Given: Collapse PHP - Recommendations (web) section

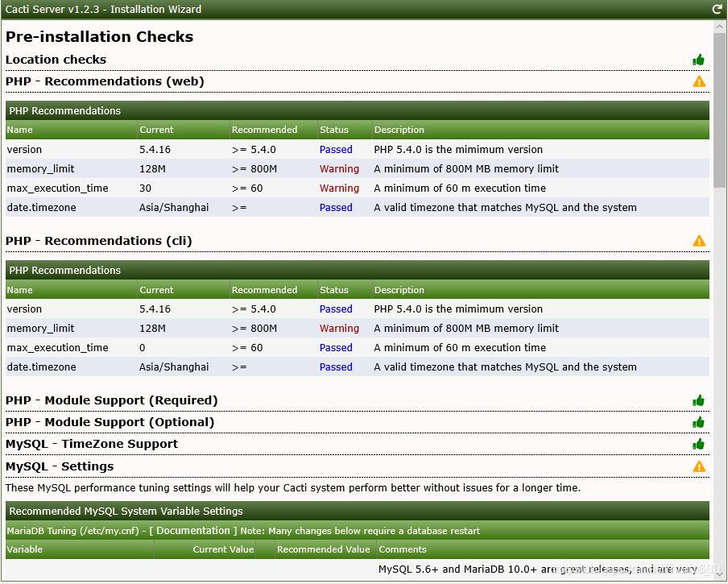Looking at the screenshot, I should pyautogui.click(x=105, y=81).
